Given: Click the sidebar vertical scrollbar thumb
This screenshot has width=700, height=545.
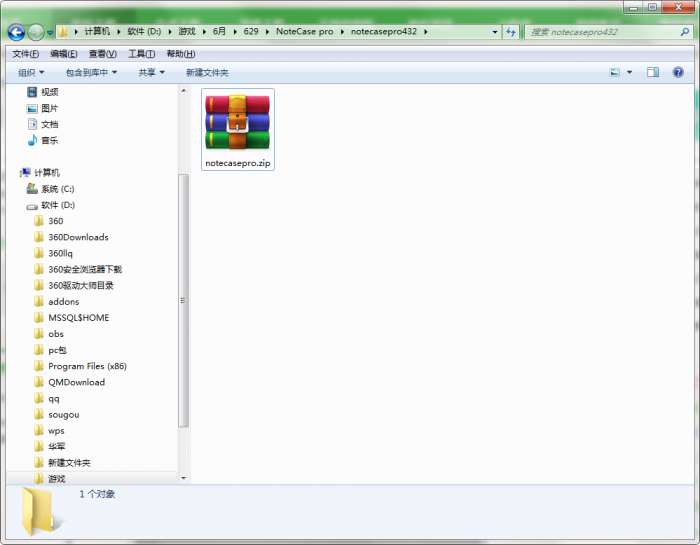Looking at the screenshot, I should pos(183,300).
